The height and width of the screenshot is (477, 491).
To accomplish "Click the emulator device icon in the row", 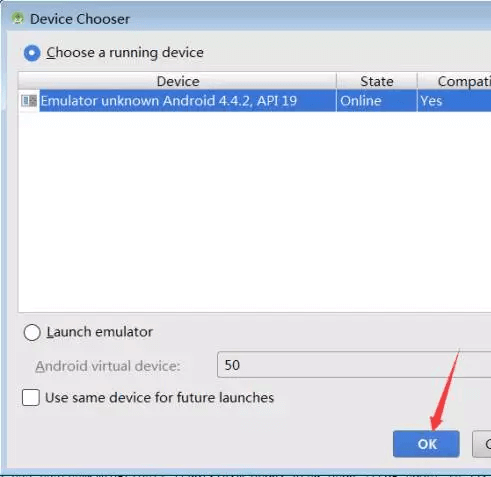I will pyautogui.click(x=29, y=101).
